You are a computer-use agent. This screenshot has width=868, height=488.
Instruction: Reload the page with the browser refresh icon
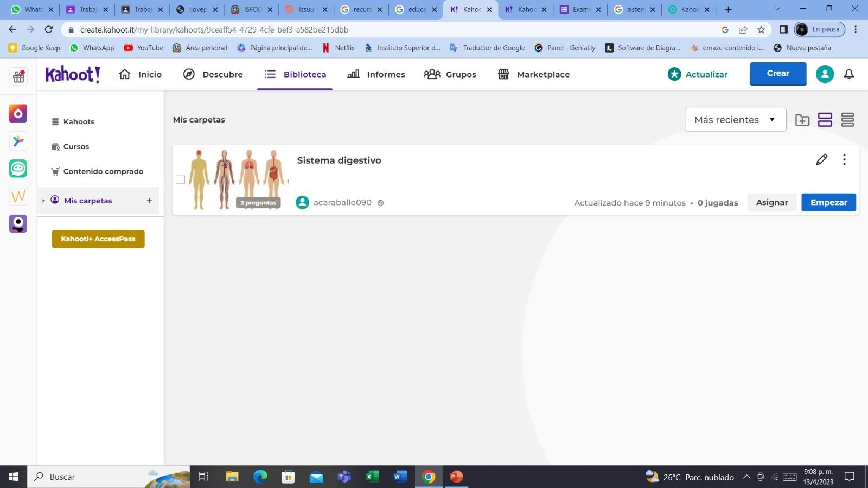pos(49,29)
